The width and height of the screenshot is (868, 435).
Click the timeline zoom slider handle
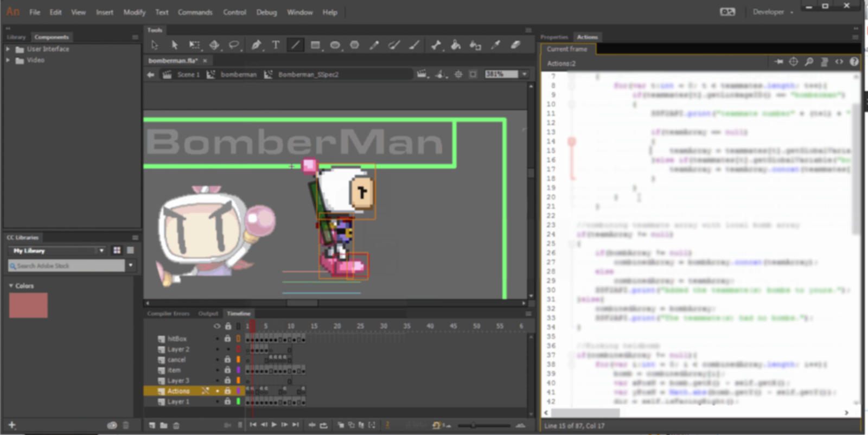tap(473, 425)
